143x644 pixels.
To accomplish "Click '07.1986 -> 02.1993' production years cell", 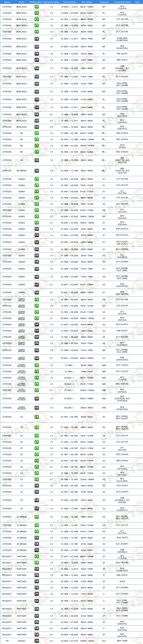I will (69, 133).
